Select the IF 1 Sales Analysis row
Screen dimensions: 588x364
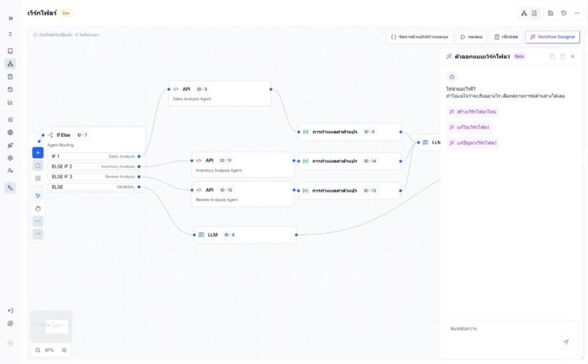[x=94, y=156]
